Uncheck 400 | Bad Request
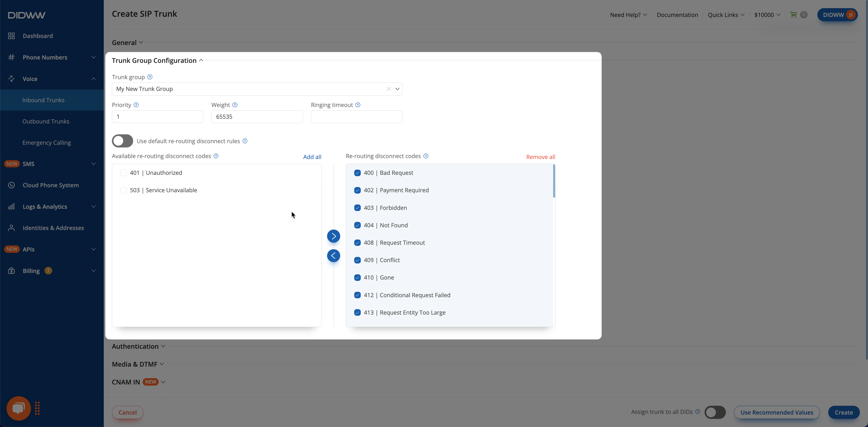Image resolution: width=868 pixels, height=427 pixels. tap(358, 173)
